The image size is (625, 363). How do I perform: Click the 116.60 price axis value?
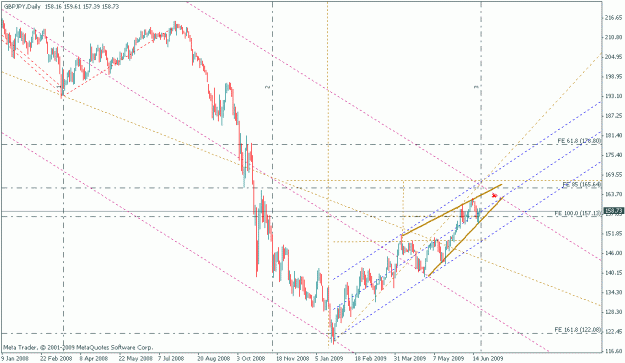[x=613, y=351]
